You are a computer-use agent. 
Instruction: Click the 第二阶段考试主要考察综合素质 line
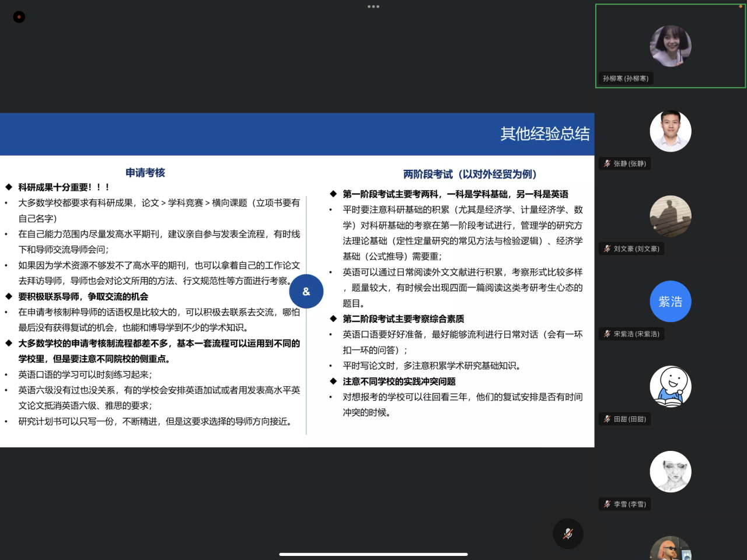(x=403, y=318)
